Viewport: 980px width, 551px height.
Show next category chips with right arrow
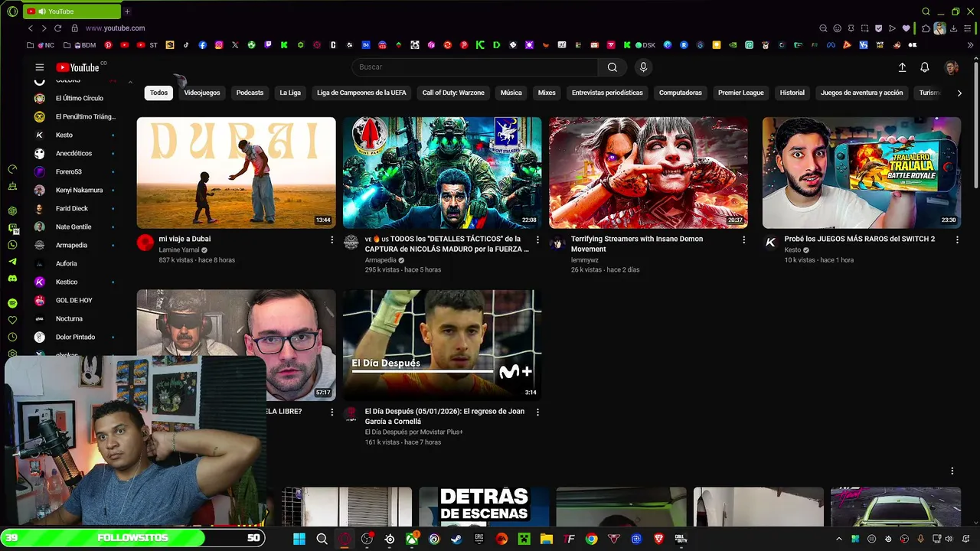959,93
